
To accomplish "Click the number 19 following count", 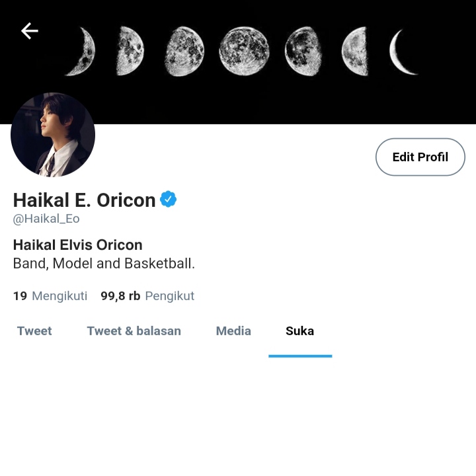I will [x=20, y=296].
